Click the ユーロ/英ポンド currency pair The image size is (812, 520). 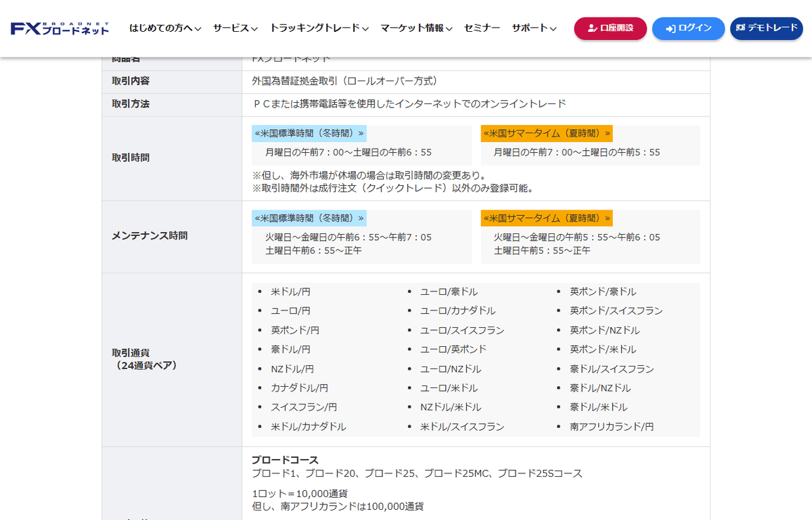point(453,350)
